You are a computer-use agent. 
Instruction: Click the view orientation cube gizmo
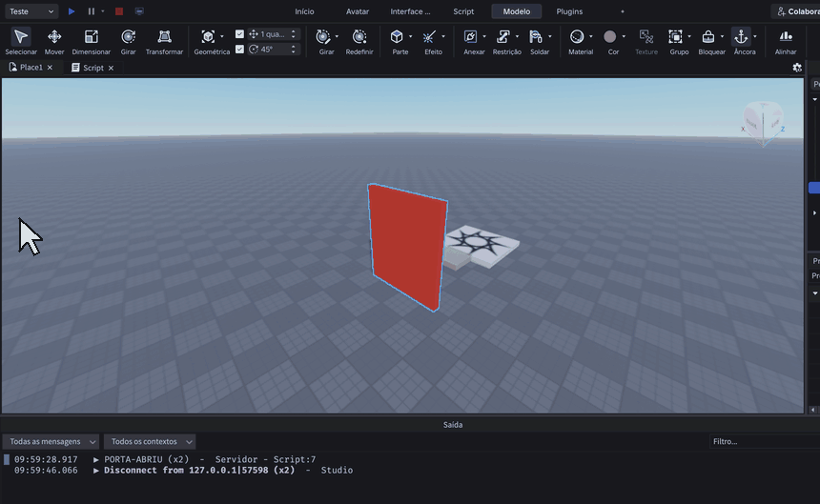click(x=763, y=124)
